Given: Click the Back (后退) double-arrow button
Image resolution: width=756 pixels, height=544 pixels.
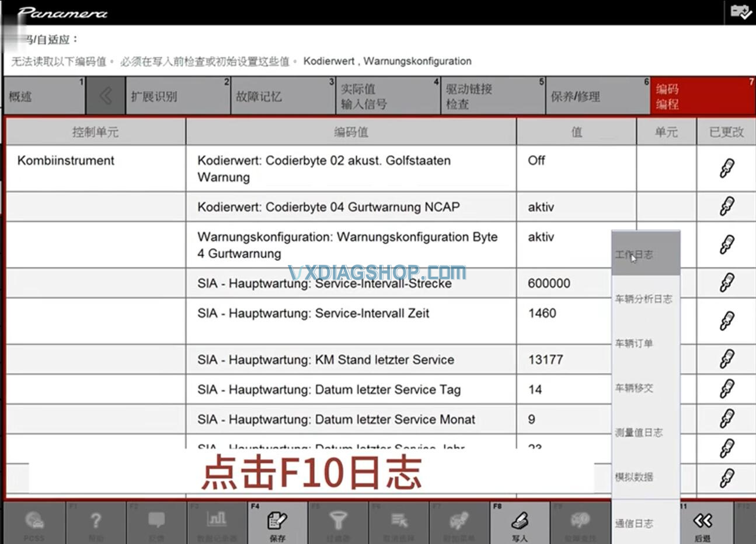Looking at the screenshot, I should coord(703,523).
